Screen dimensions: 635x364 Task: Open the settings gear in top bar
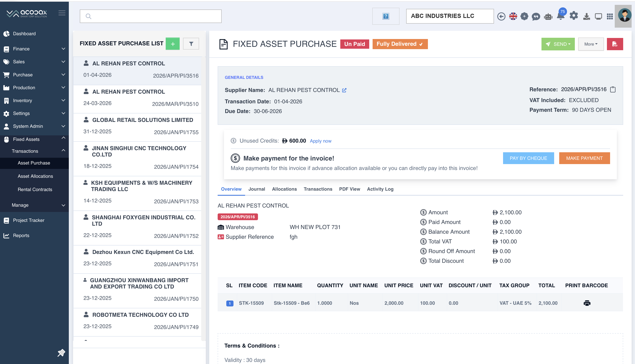pos(574,16)
